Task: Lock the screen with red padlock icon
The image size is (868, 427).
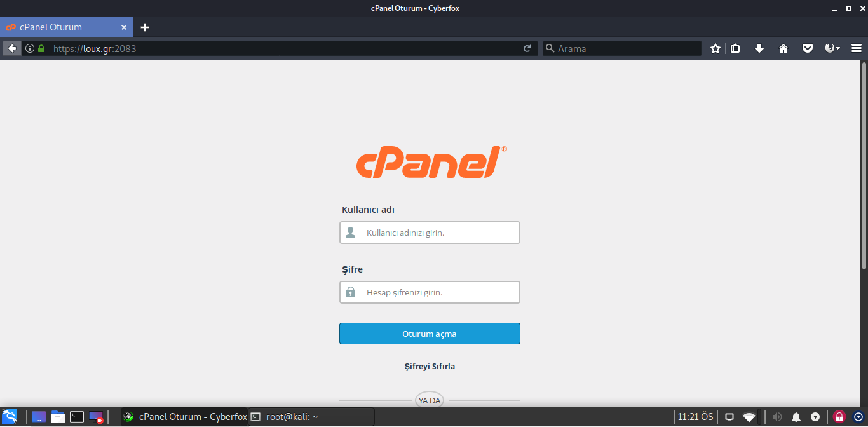Action: [839, 417]
